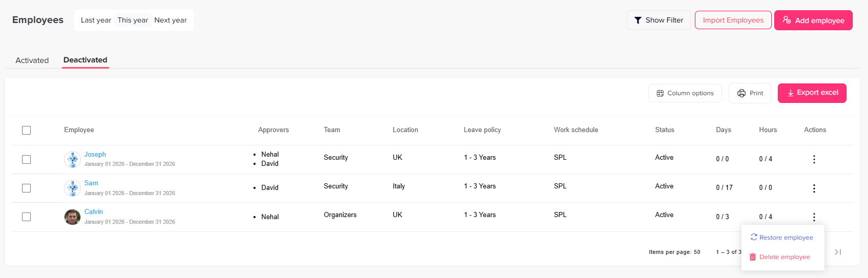The width and height of the screenshot is (868, 278).
Task: Open Column options
Action: coord(685,93)
